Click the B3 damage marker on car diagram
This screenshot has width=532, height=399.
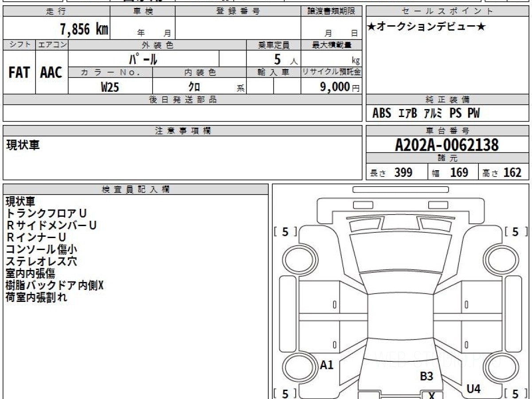[426, 376]
